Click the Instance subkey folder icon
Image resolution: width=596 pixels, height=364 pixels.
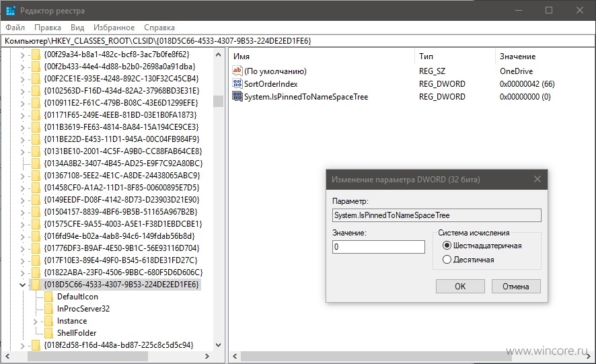pos(49,321)
